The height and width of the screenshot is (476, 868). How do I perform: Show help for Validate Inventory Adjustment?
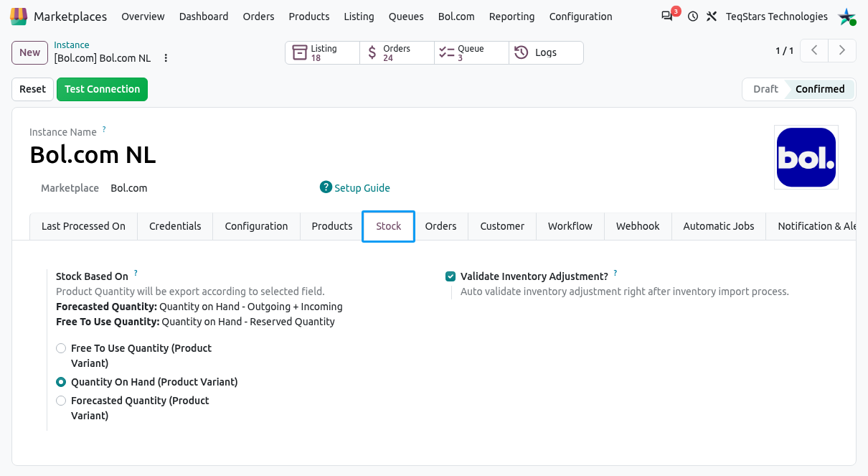point(615,273)
